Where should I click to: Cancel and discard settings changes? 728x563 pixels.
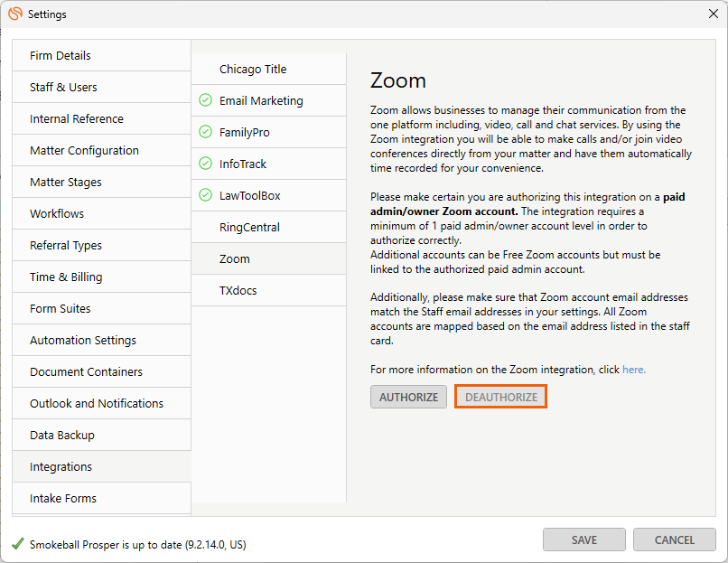pos(674,540)
